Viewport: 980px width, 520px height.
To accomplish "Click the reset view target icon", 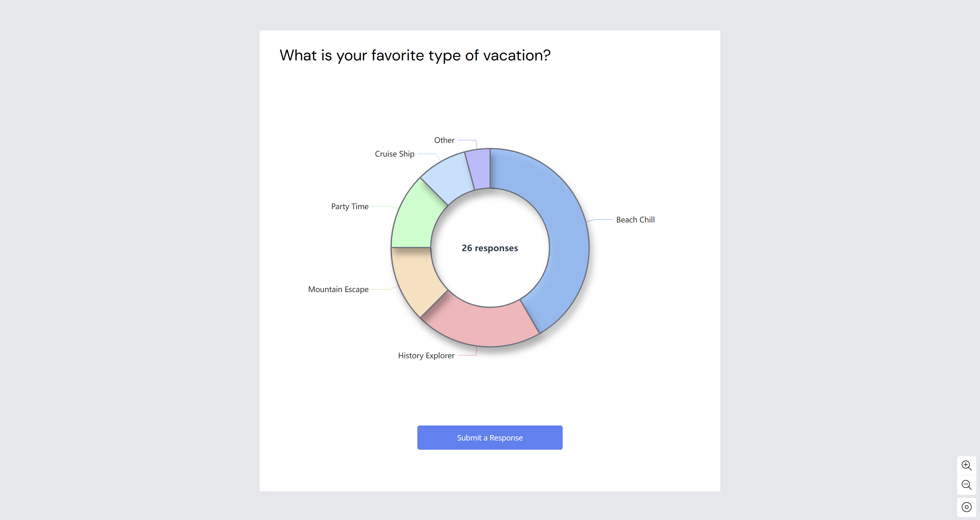I will 967,506.
